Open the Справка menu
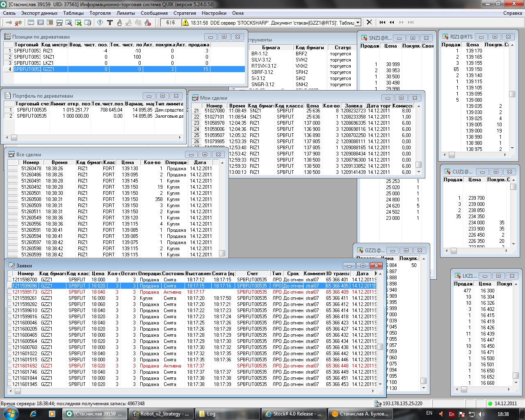This screenshot has height=420, width=525. (x=512, y=13)
